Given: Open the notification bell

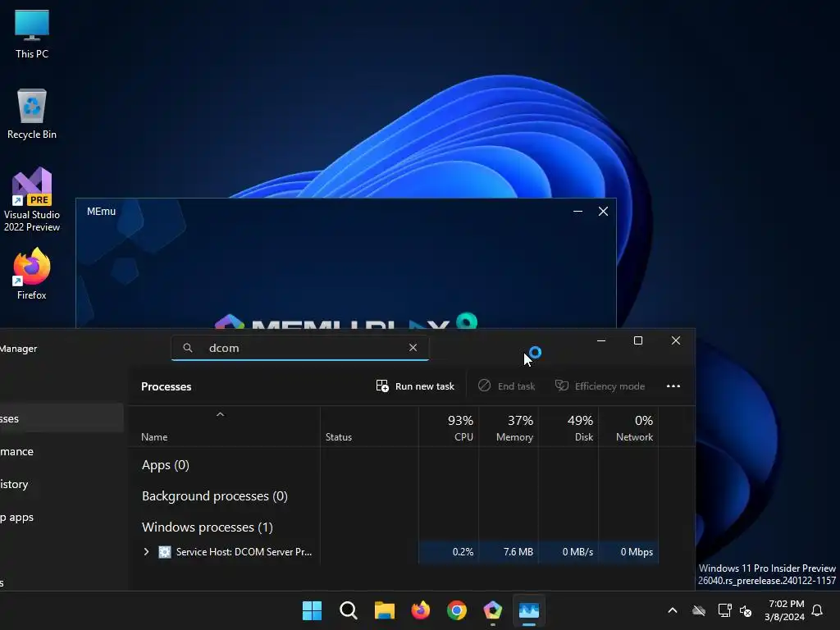Looking at the screenshot, I should click(818, 610).
